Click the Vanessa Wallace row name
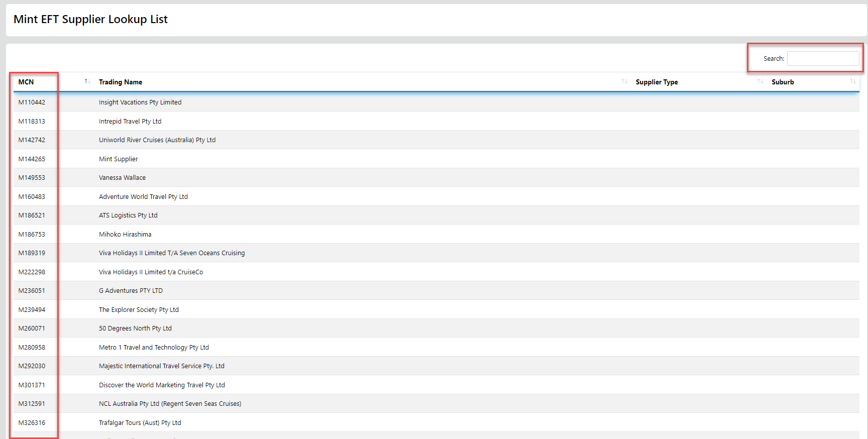Screen dimensions: 868x439 (x=122, y=178)
